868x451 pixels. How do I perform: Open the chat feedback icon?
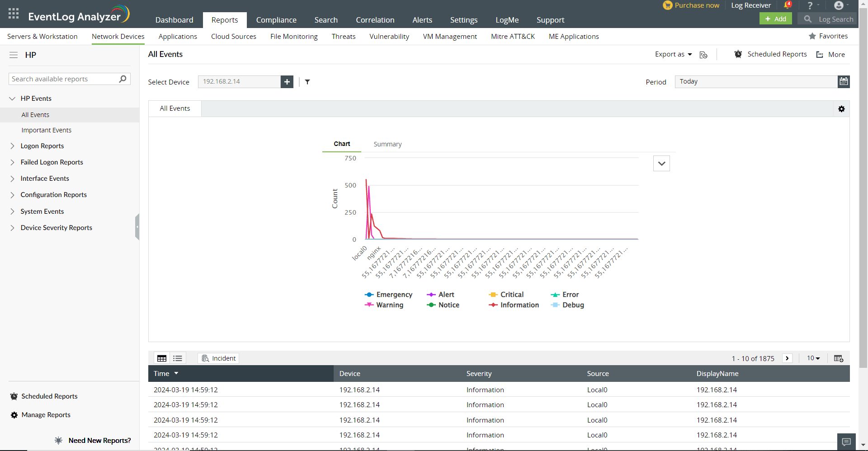pos(847,442)
